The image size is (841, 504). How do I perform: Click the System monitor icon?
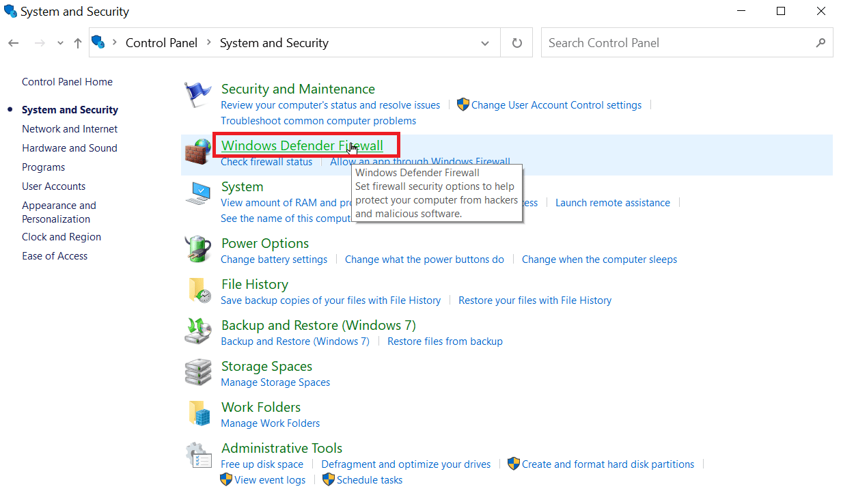[x=198, y=193]
